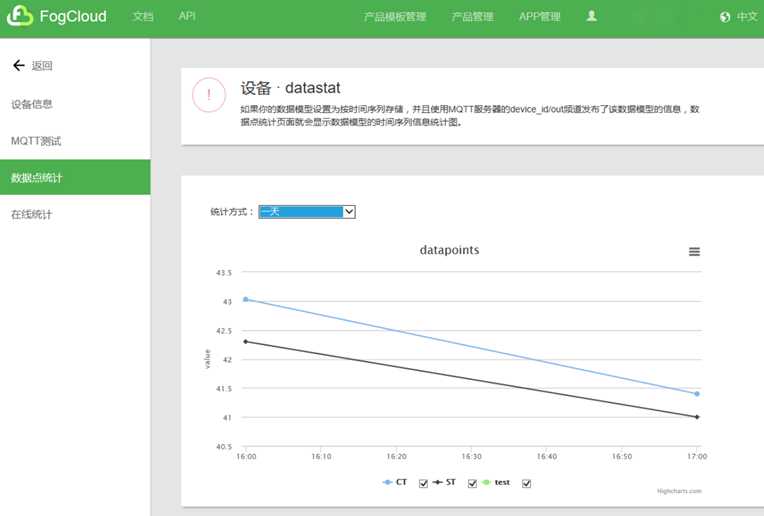Click the test legend label text
The image size is (764, 516).
tap(502, 482)
